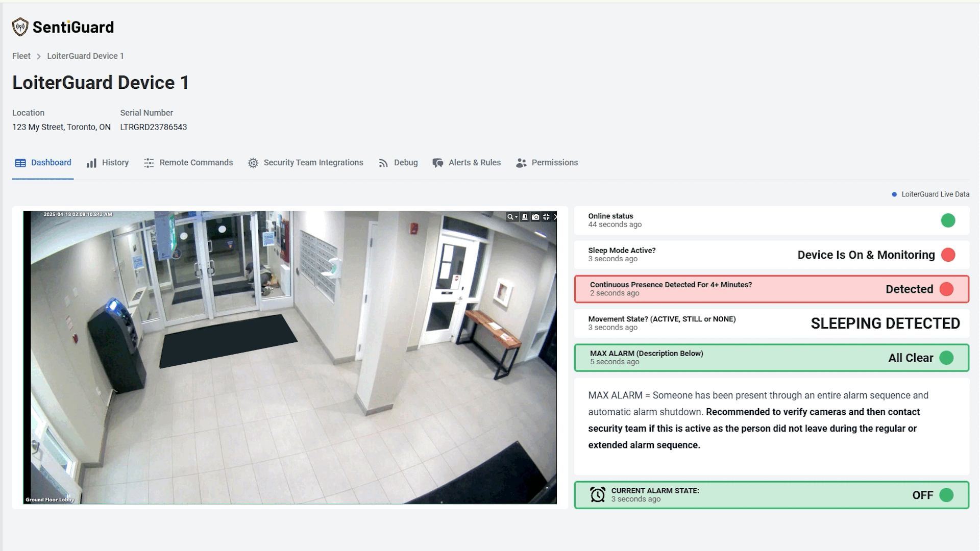This screenshot has height=551, width=980.
Task: Open Security Team Integrations tab
Action: 306,163
